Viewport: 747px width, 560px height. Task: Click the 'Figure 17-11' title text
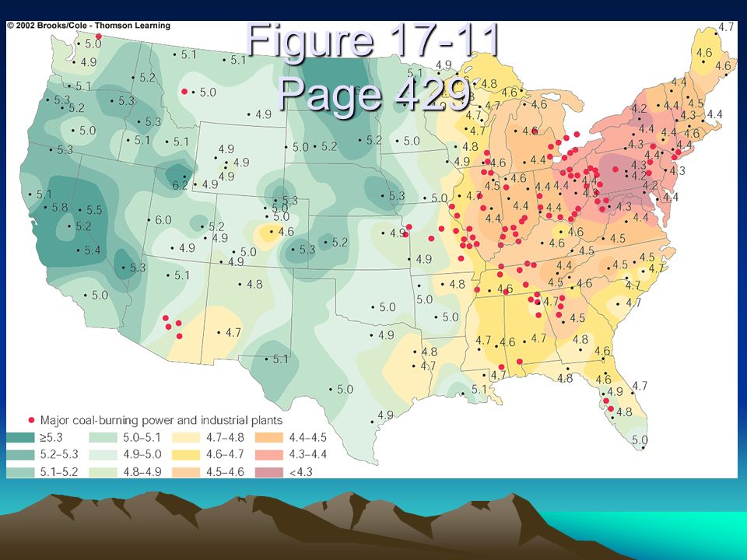pyautogui.click(x=373, y=40)
